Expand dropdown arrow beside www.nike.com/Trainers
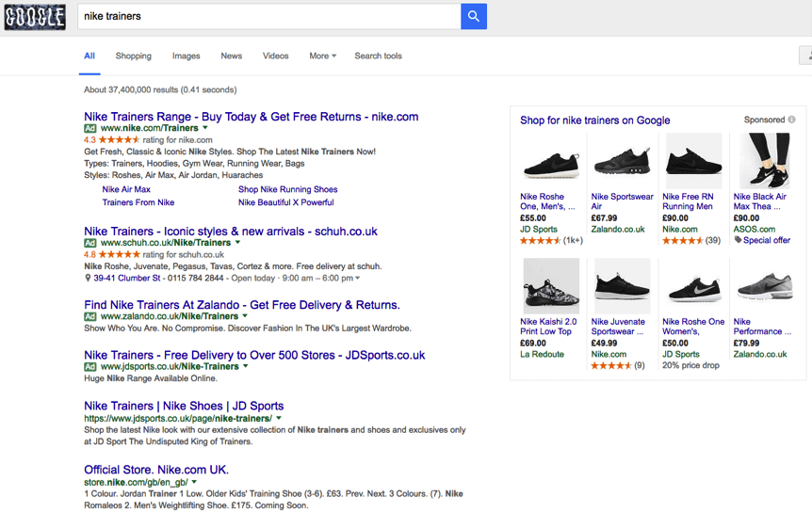Screen dimensions: 812x513 [205, 127]
